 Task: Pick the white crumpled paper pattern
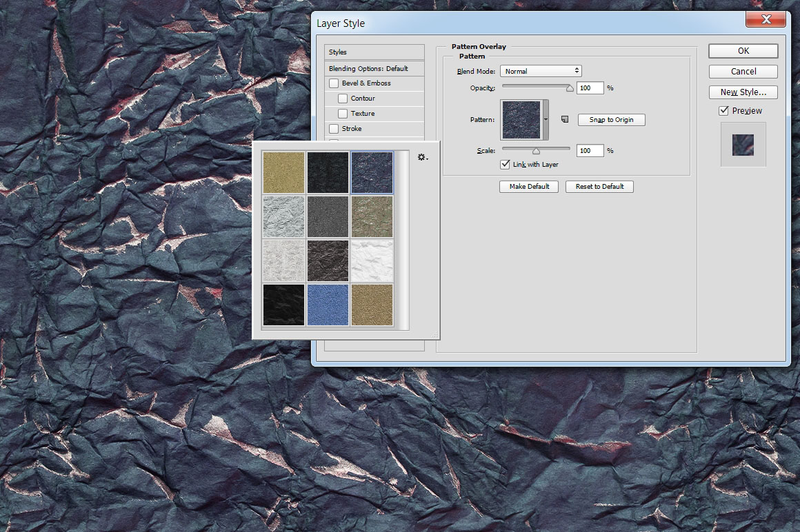click(372, 260)
